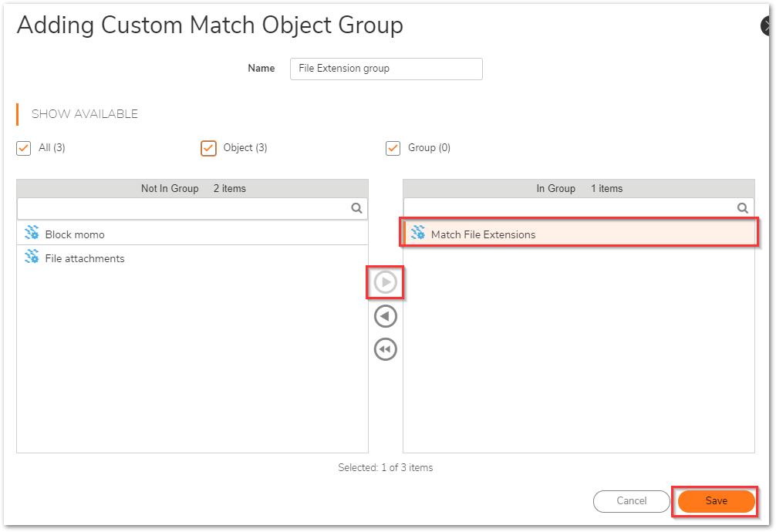
Task: Select File attachments list entry
Action: click(x=85, y=258)
